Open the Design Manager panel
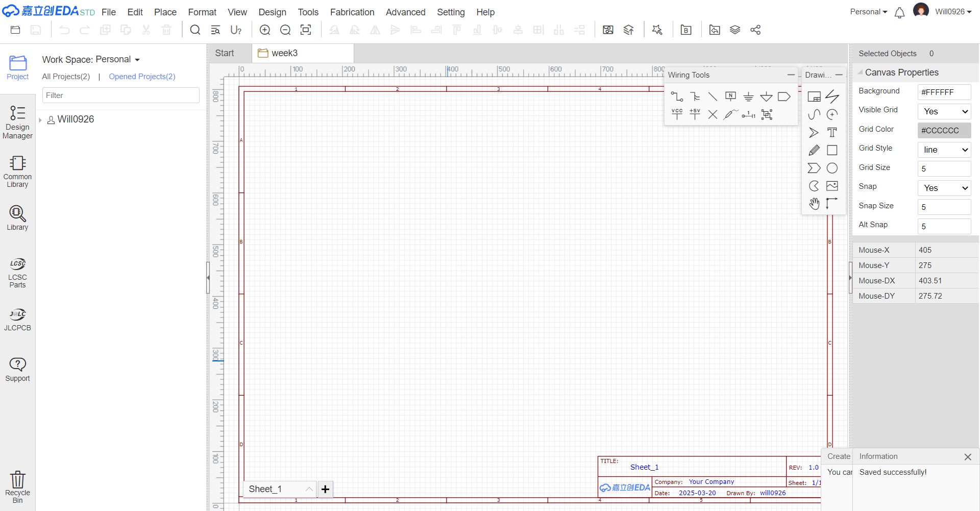The width and height of the screenshot is (980, 511). click(17, 122)
